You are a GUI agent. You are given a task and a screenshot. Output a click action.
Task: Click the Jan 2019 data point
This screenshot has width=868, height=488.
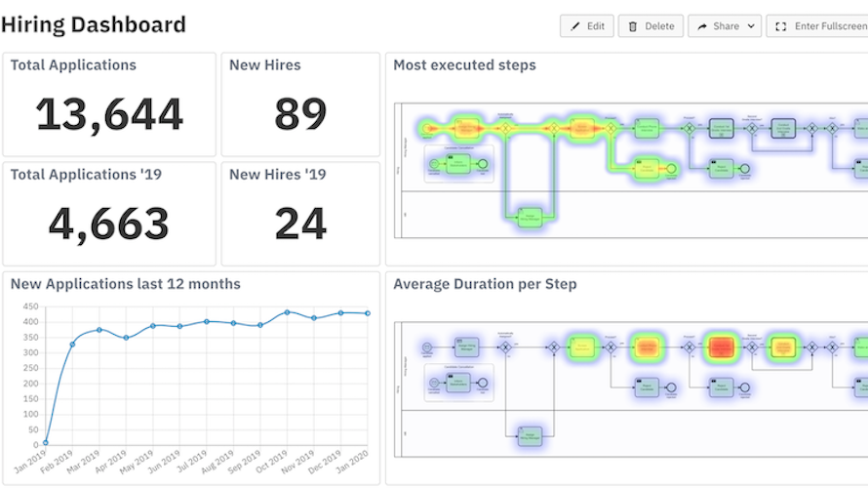point(46,442)
